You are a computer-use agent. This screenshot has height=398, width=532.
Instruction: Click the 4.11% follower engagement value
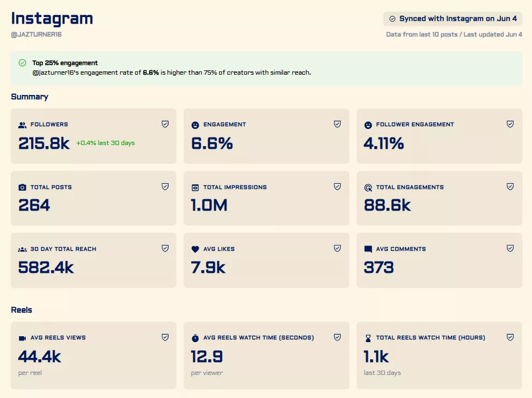pos(384,143)
